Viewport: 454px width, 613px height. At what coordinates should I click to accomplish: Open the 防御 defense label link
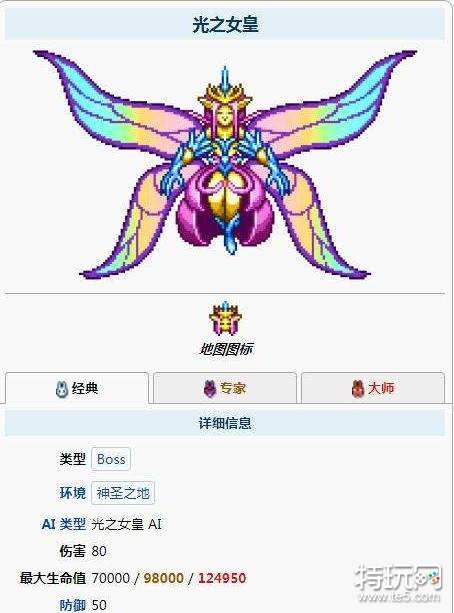(73, 605)
